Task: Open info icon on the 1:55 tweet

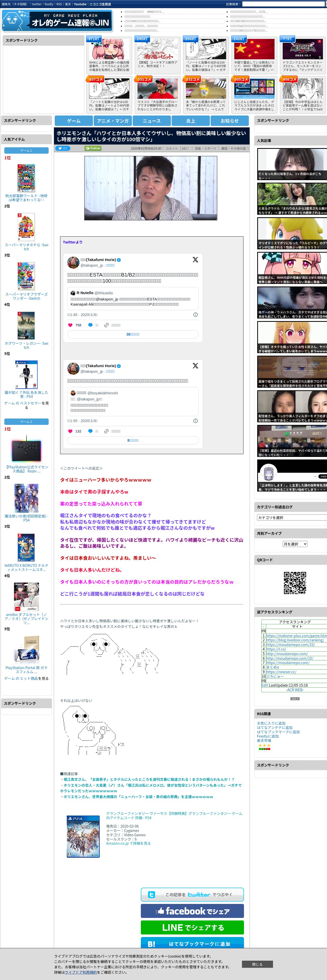Action: [x=195, y=421]
